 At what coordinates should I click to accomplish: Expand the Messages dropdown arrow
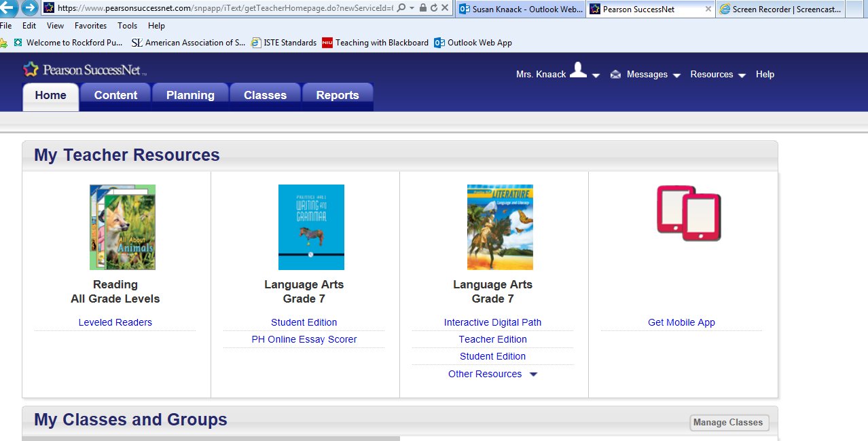(x=676, y=75)
